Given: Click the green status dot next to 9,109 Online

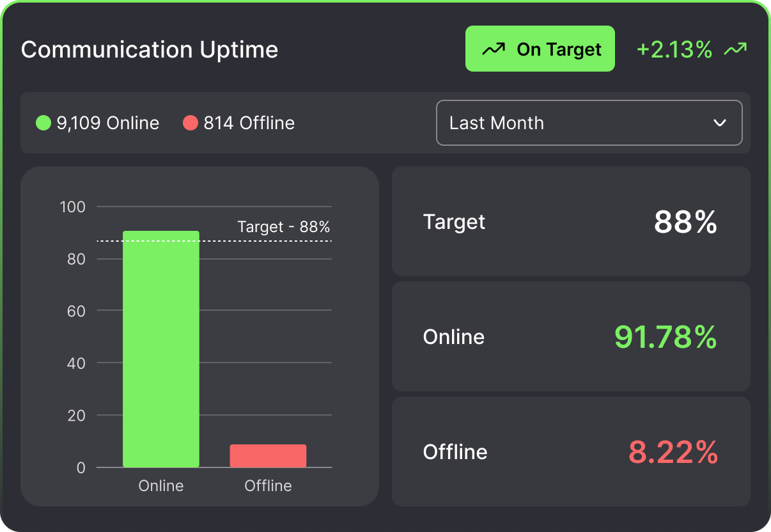Looking at the screenshot, I should point(43,123).
